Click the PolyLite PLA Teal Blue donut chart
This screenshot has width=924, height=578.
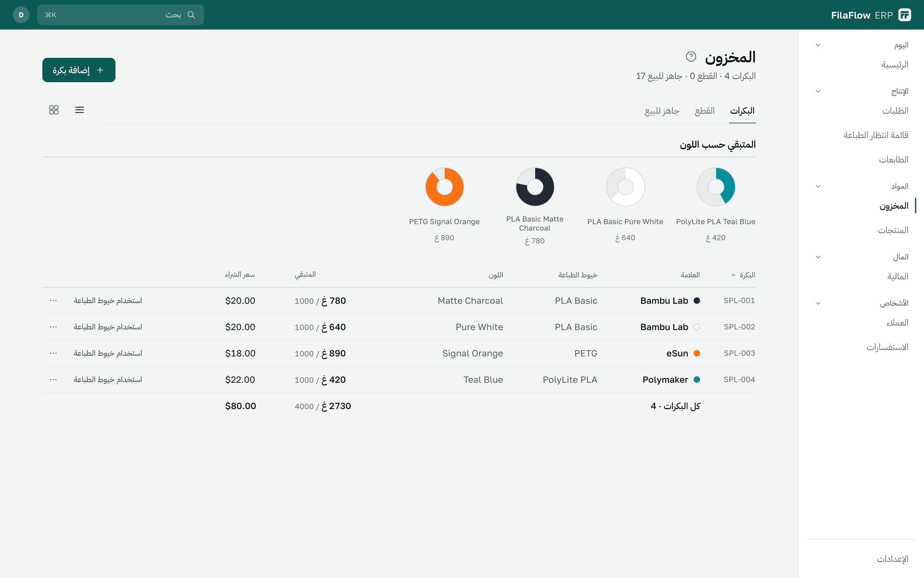716,187
